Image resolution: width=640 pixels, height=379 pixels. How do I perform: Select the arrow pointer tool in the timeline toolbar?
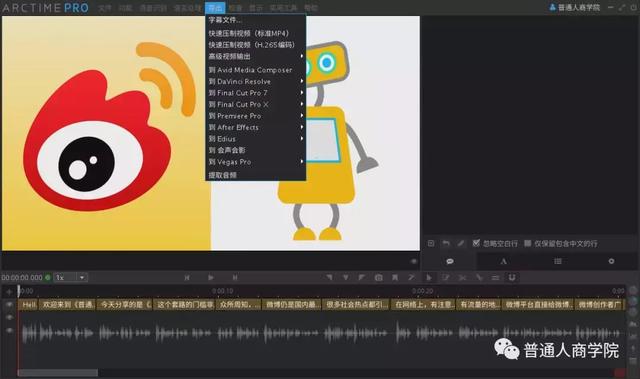[429, 277]
